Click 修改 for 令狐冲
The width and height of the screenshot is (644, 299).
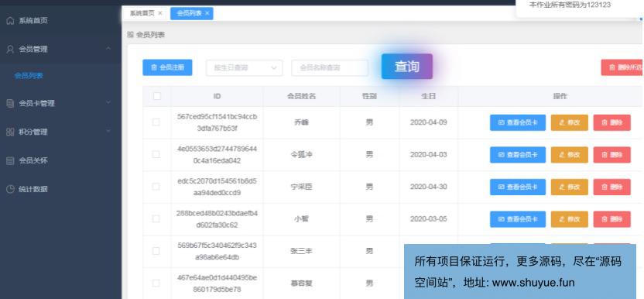click(569, 155)
